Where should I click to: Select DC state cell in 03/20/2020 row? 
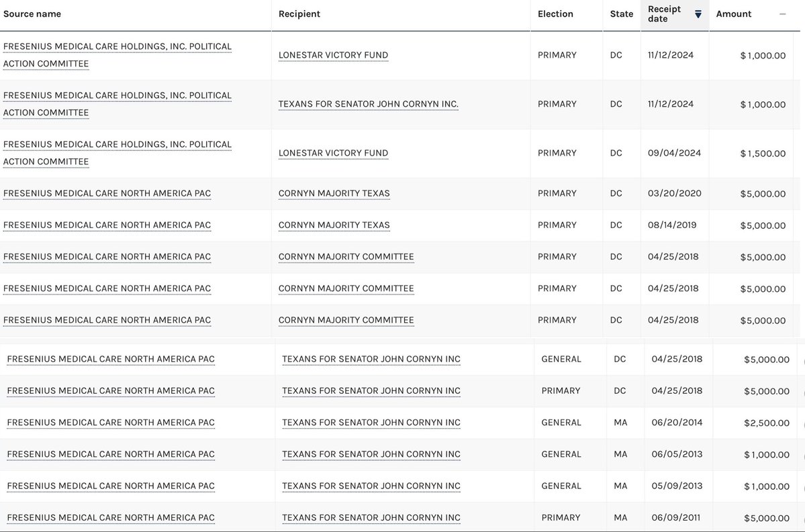616,193
